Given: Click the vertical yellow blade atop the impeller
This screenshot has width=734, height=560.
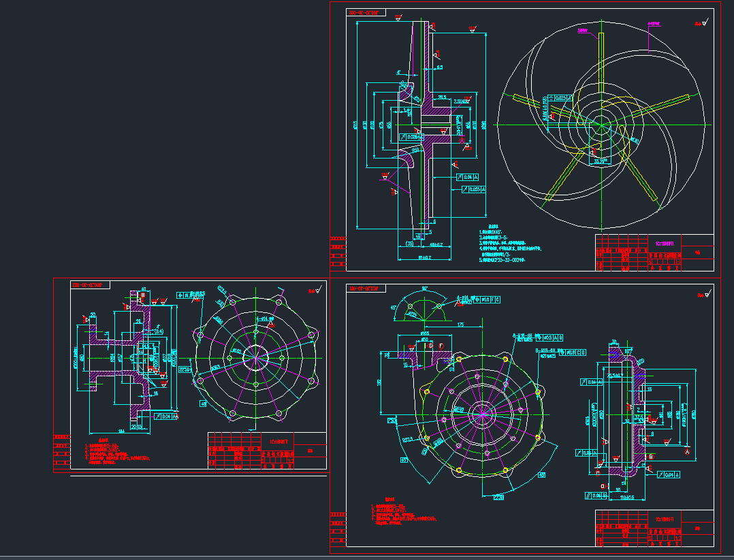Looking at the screenshot, I should (601, 54).
